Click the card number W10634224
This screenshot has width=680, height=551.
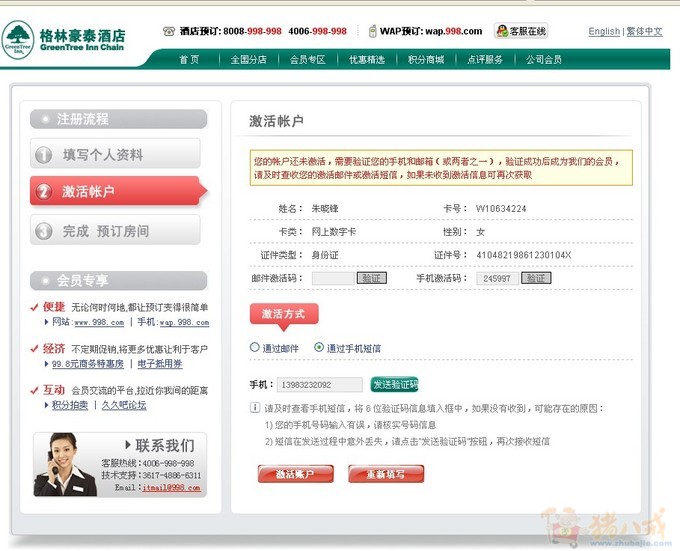[501, 209]
